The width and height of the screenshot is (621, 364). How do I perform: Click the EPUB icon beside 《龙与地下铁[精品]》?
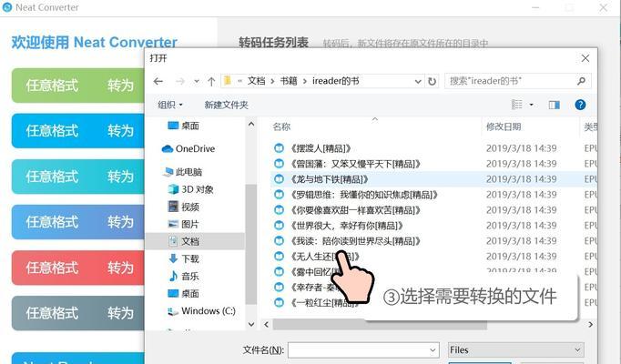coord(280,179)
